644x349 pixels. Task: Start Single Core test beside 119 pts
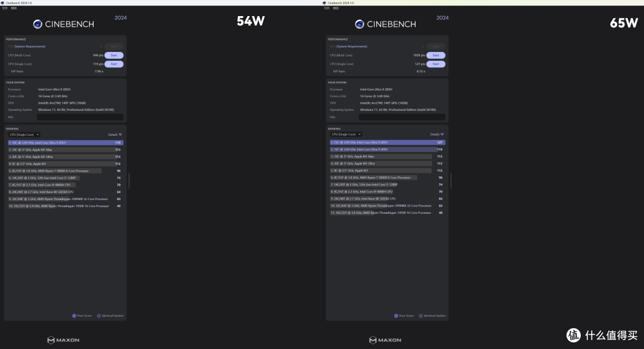(114, 64)
